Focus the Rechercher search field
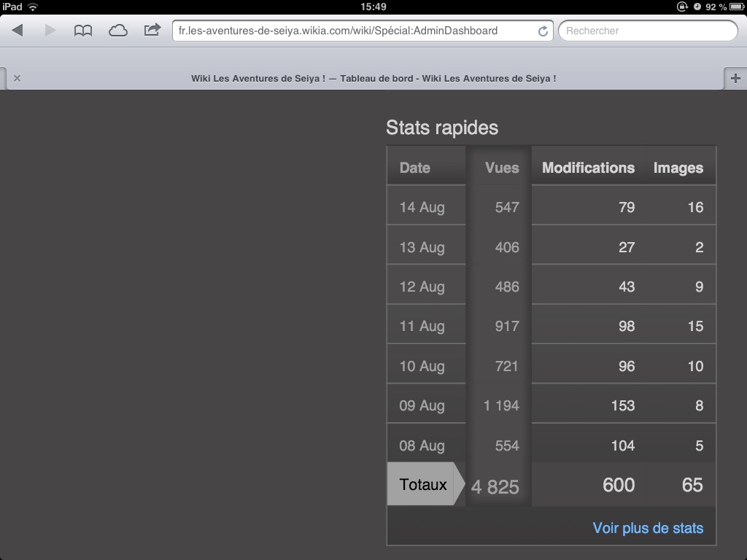The image size is (747, 560). pyautogui.click(x=648, y=31)
